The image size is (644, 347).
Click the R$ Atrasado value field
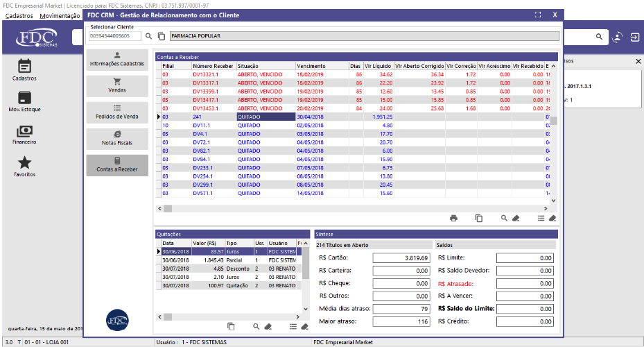pos(525,283)
